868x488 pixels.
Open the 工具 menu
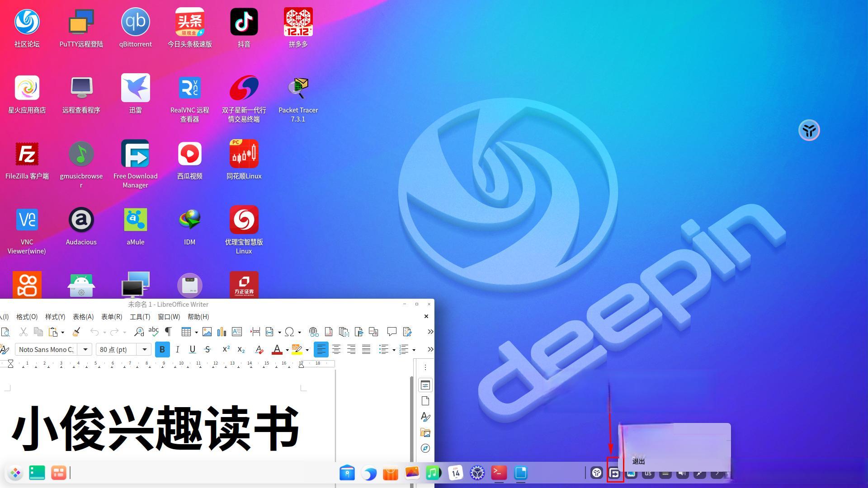(x=140, y=316)
